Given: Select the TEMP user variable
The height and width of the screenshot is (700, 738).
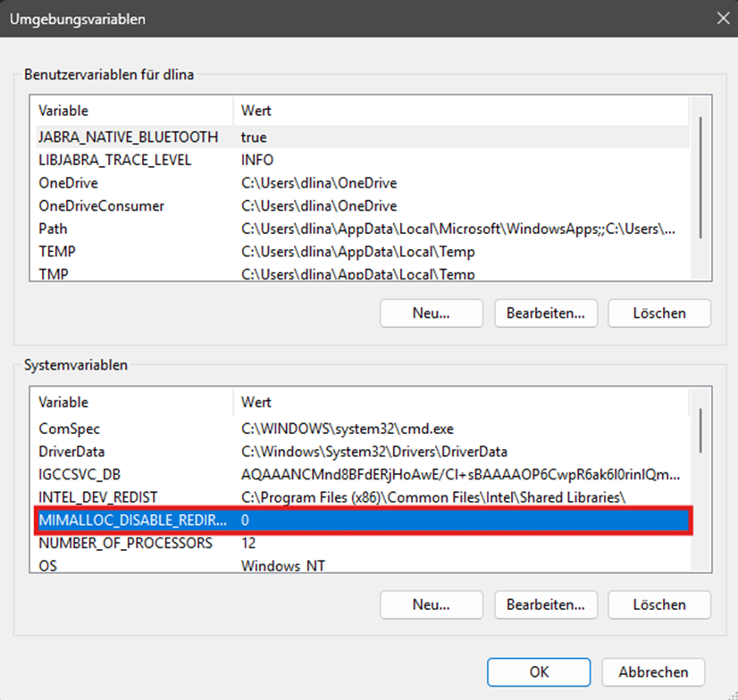Looking at the screenshot, I should [x=56, y=252].
